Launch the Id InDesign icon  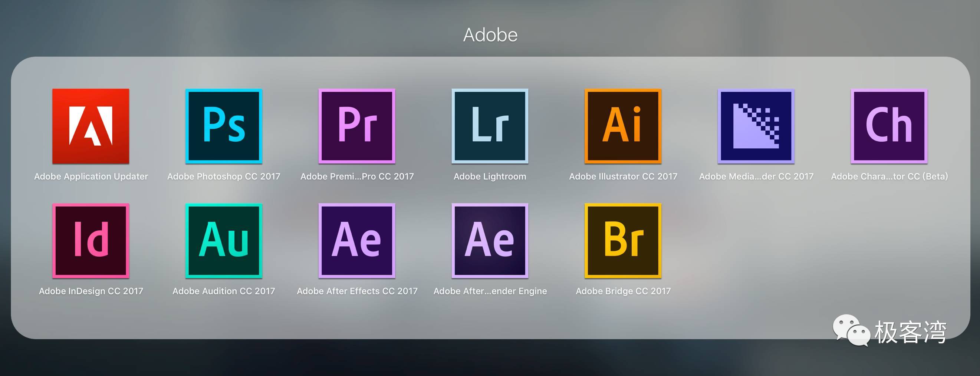(x=91, y=241)
